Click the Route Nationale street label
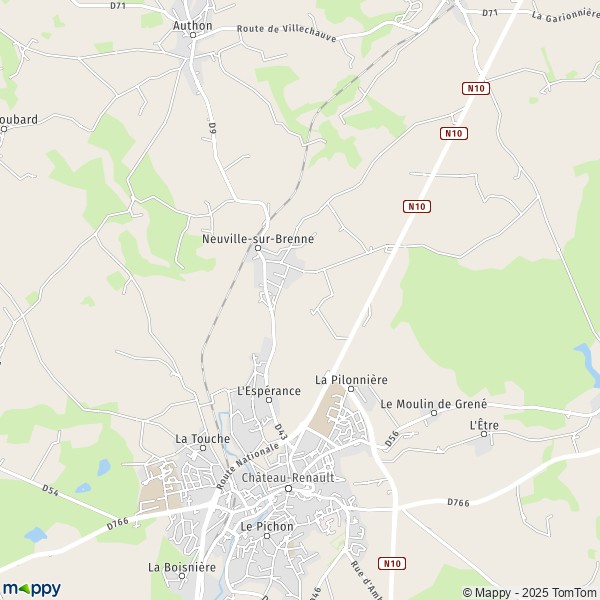600x600 pixels. click(x=248, y=466)
